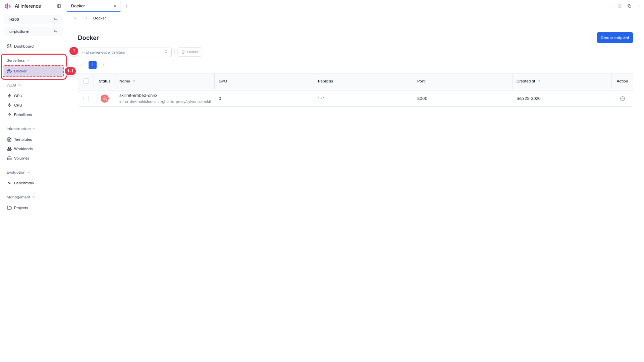Open skillret-embed-onnx endpoint name
Screen dimensions: 644x362
(x=138, y=96)
